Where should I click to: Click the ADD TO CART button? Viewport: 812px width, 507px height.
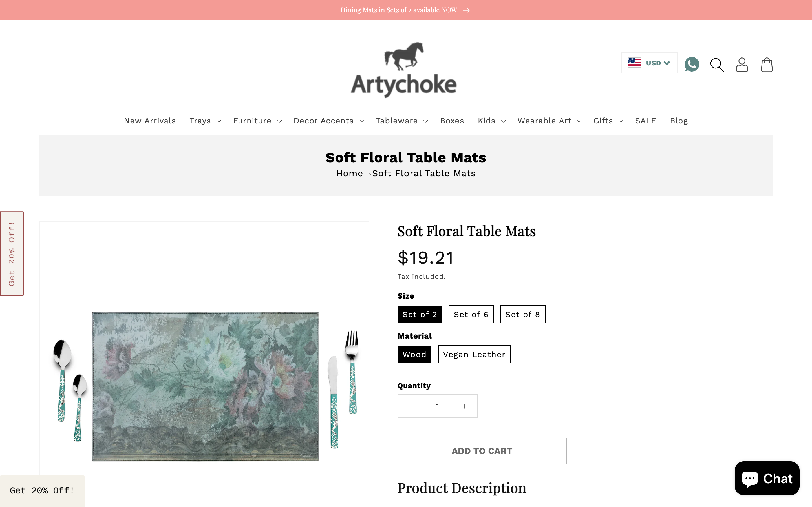click(x=482, y=451)
